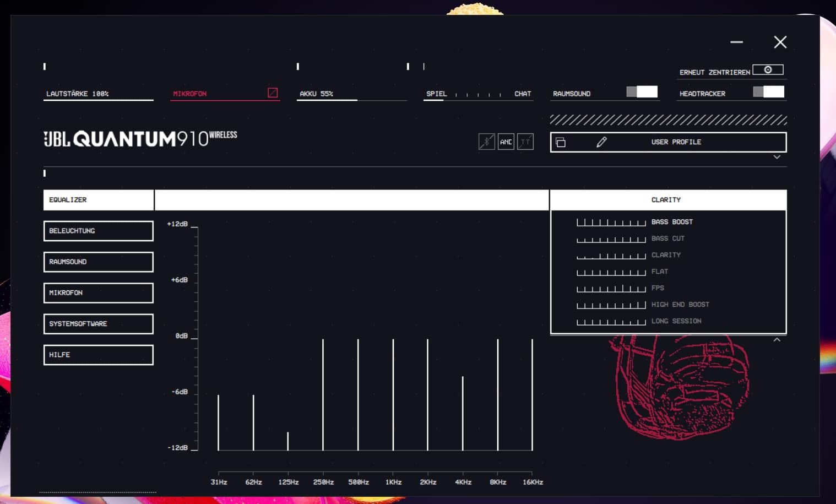
Task: Adjust the Spiel/Chat balance slider
Action: click(478, 94)
